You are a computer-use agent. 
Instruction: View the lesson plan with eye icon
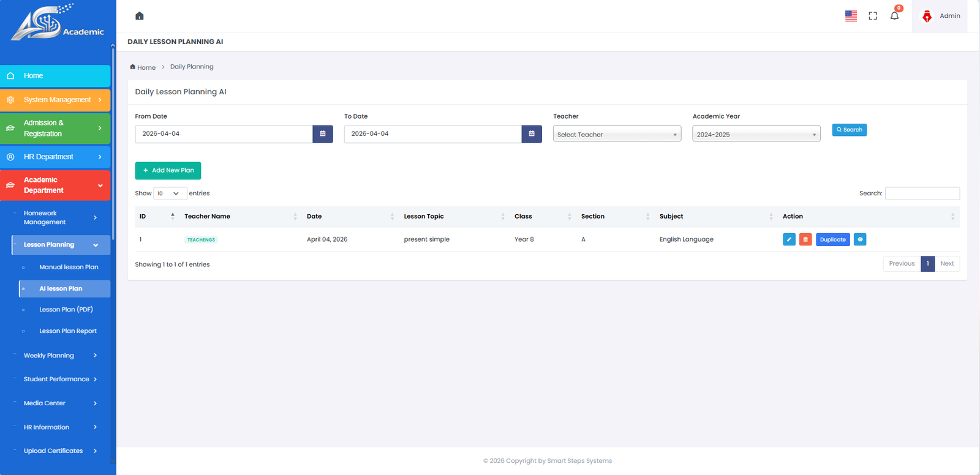(x=860, y=239)
